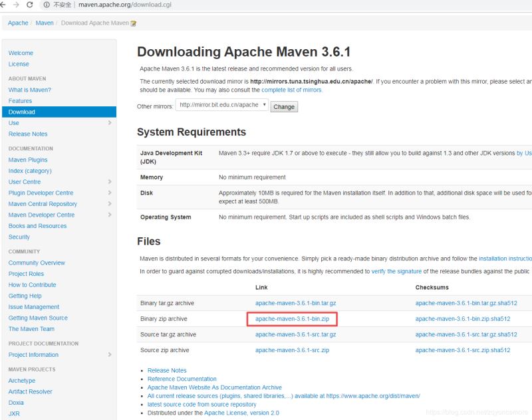The image size is (532, 420).
Task: Open the Welcome sidebar item
Action: pos(21,53)
